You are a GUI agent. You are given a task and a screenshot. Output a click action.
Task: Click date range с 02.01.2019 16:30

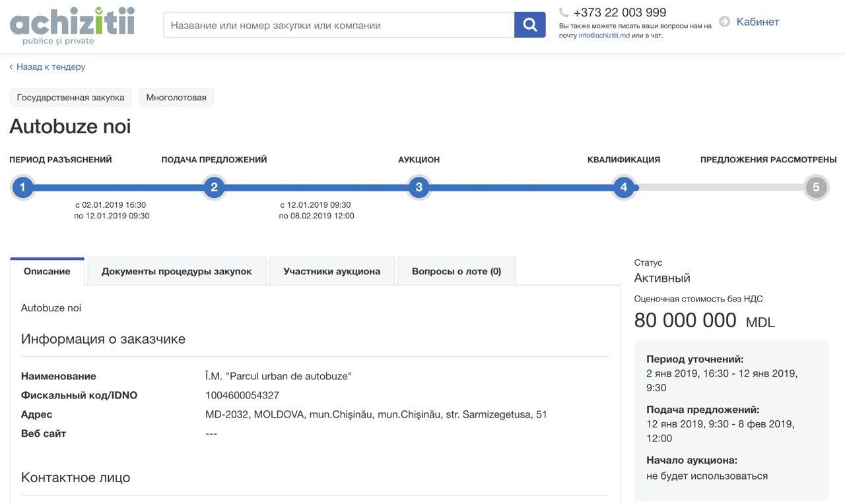(111, 205)
